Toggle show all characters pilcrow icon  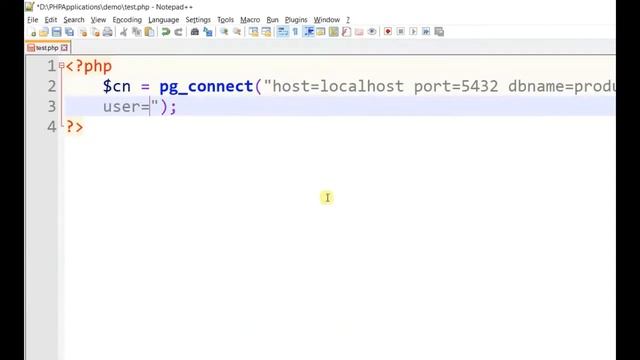[x=296, y=32]
